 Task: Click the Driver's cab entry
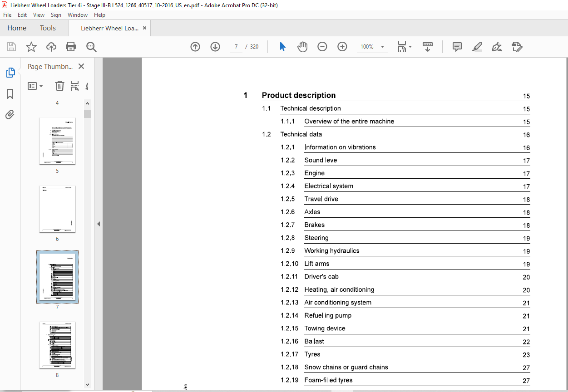tap(321, 276)
